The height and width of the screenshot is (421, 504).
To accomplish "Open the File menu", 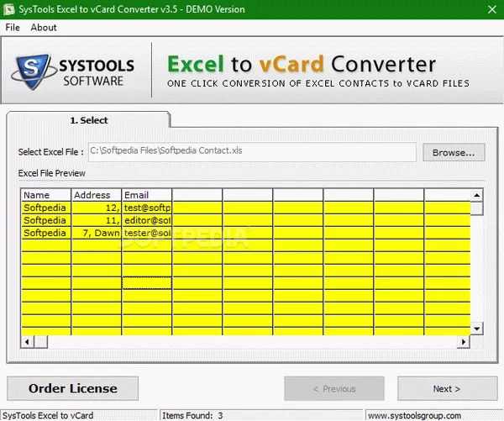I will (x=13, y=28).
